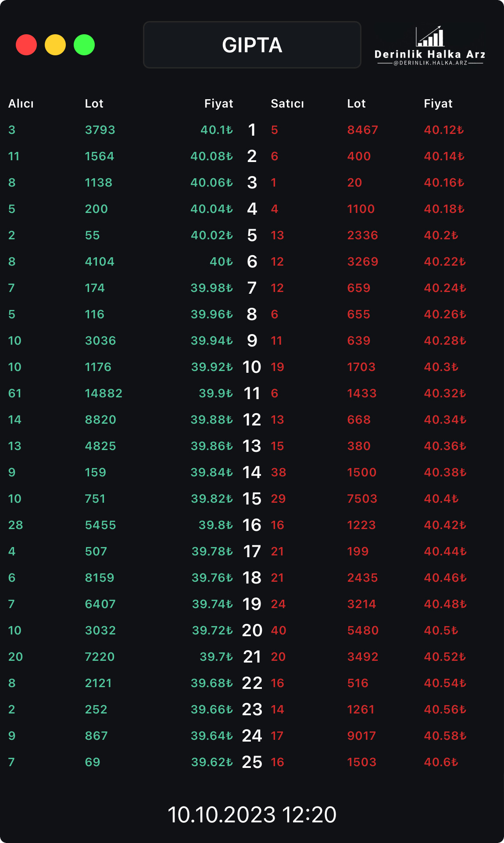Image resolution: width=504 pixels, height=843 pixels.
Task: Select best ask price 40.12₺
Action: 444,130
